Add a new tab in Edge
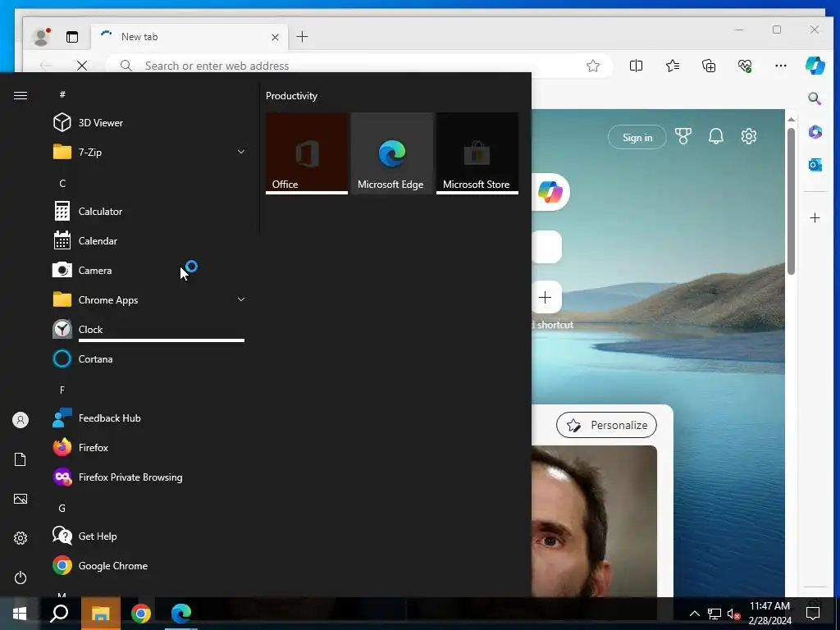The image size is (840, 630). coord(302,36)
